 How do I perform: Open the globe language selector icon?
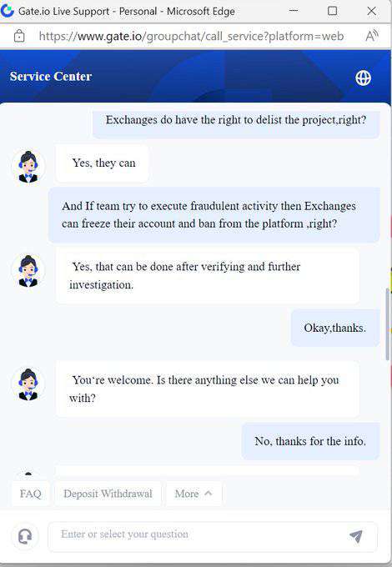click(363, 78)
